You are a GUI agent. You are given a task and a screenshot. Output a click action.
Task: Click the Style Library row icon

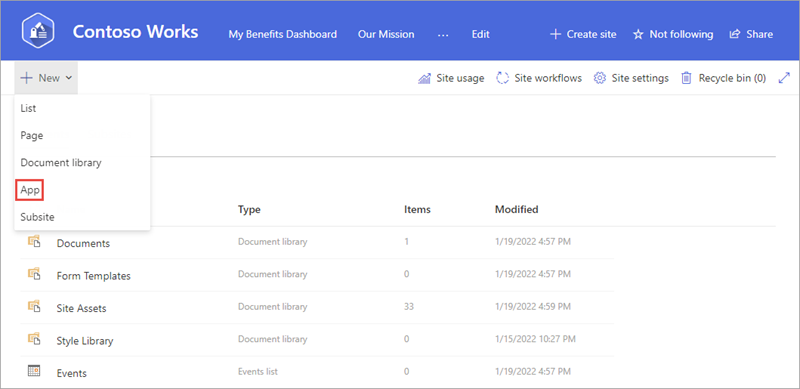click(x=34, y=338)
